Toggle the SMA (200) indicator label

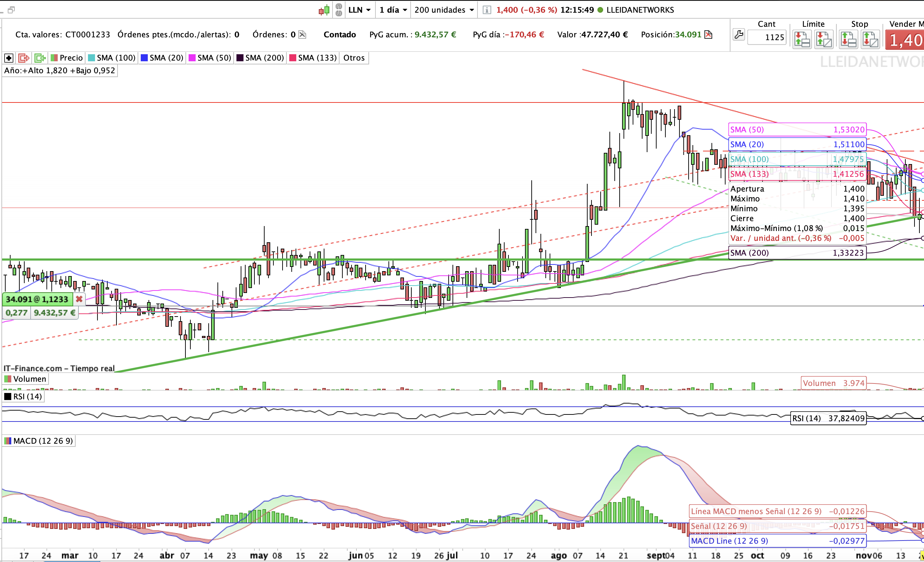pos(260,58)
